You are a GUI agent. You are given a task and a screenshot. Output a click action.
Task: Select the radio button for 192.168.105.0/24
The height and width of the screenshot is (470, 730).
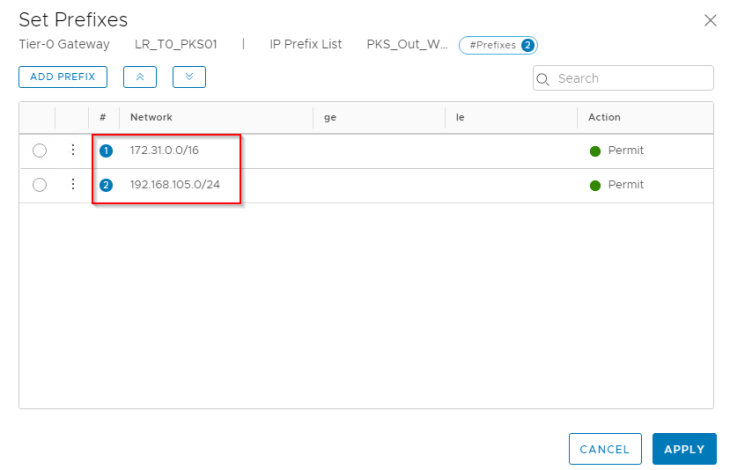coord(40,185)
